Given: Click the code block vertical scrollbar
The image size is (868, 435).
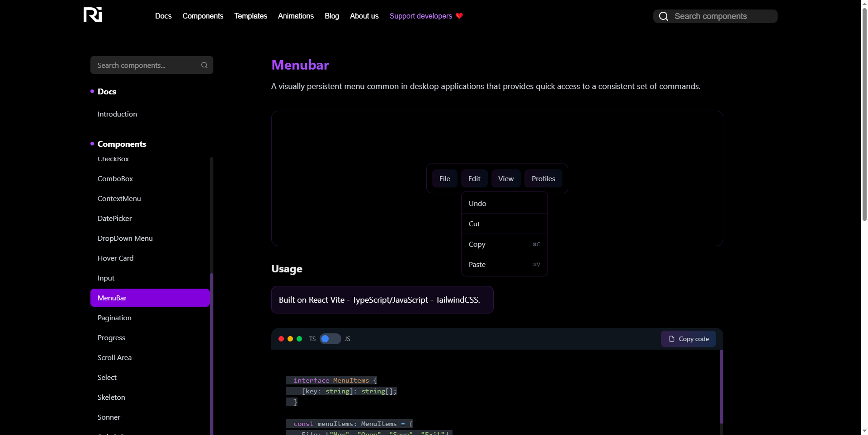Looking at the screenshot, I should pos(721,386).
